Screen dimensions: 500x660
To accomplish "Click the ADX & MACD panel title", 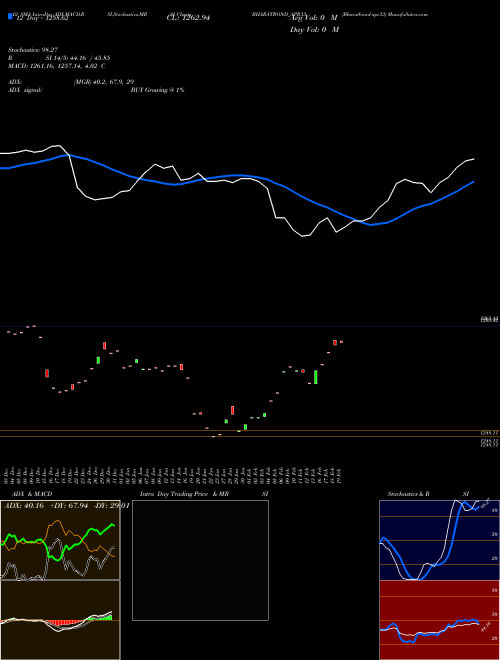I will 32,494.
